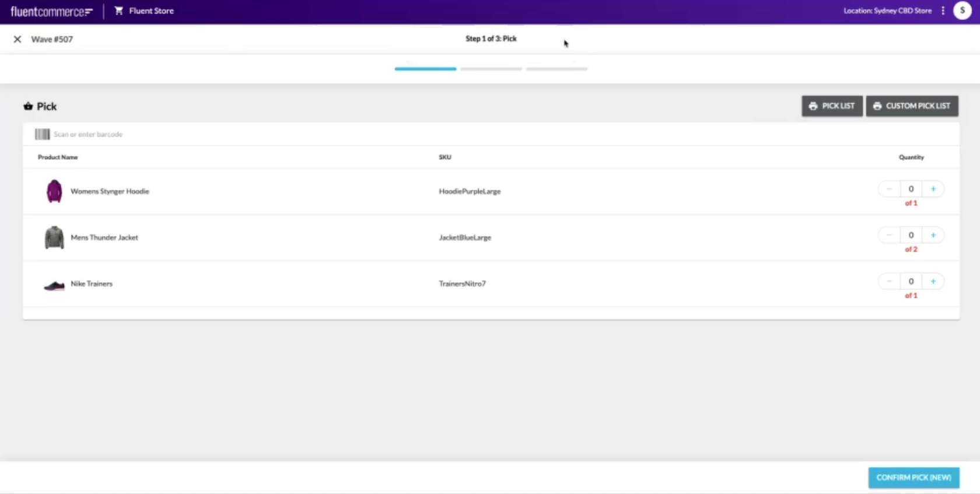The width and height of the screenshot is (980, 494).
Task: Select the Nike Trainers quantity field
Action: [911, 281]
